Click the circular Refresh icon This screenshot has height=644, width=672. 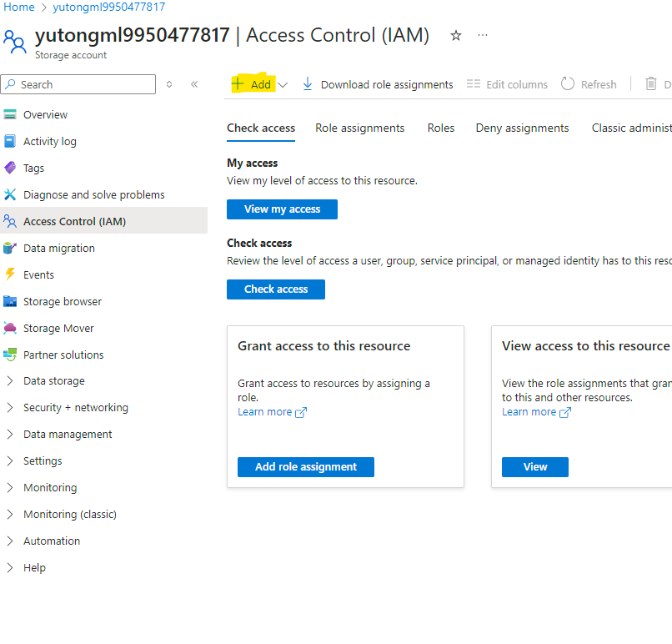coord(568,83)
